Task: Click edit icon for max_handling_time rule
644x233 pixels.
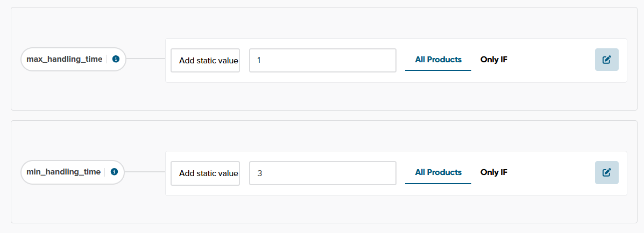Action: click(606, 60)
